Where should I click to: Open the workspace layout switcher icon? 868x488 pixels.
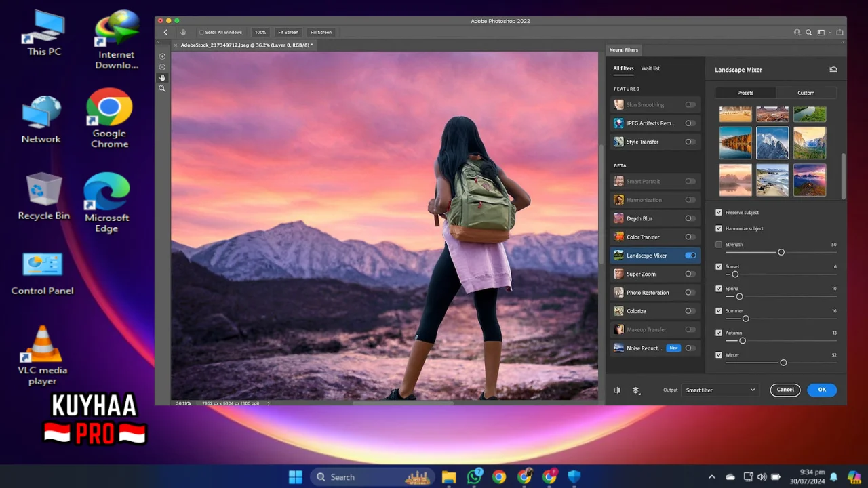click(x=821, y=32)
